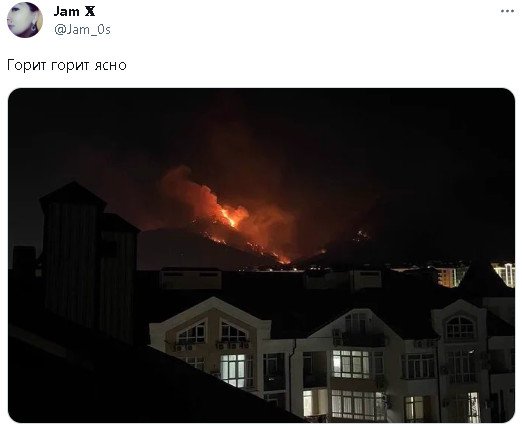Click the brightest flames on the hillside
This screenshot has height=429, width=522.
coord(230,215)
